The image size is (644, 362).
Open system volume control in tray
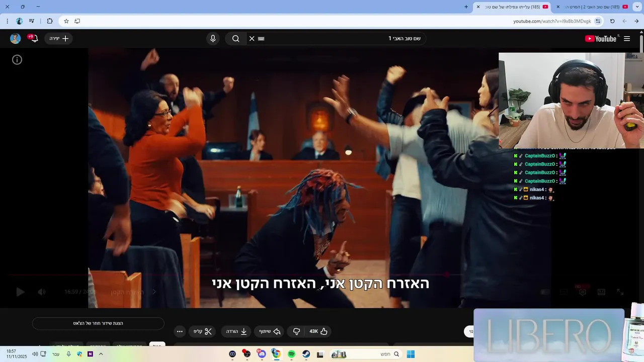coord(35,354)
